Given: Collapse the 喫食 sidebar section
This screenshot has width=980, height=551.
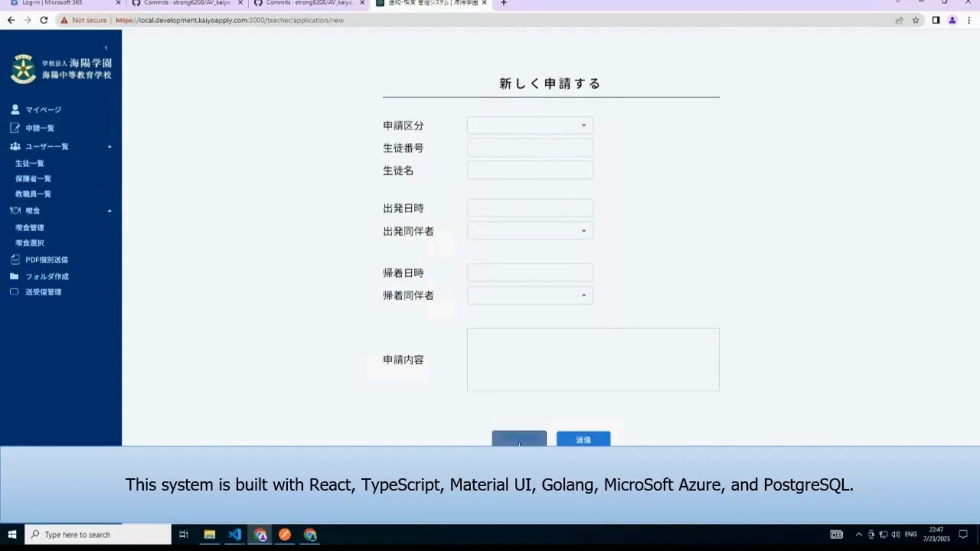Looking at the screenshot, I should point(109,211).
